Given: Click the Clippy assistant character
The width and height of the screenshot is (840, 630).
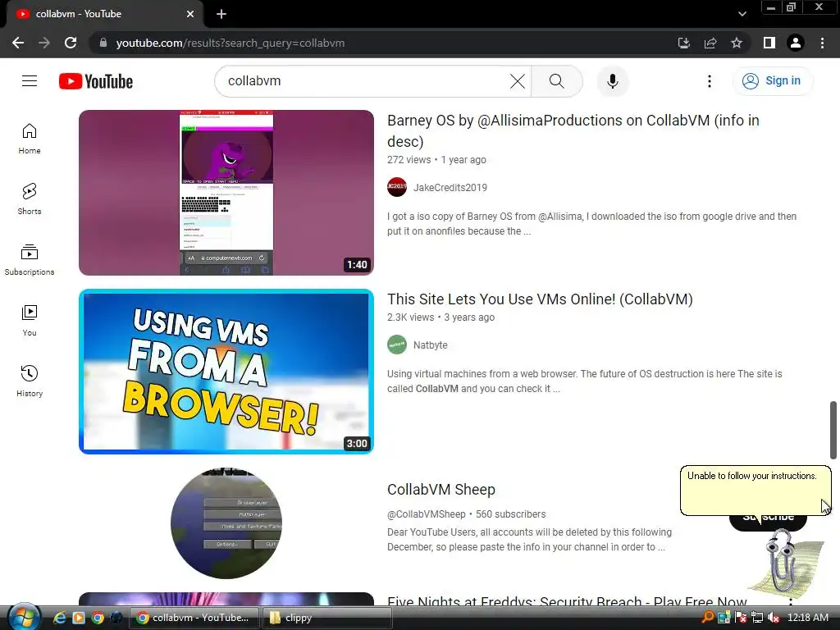Looking at the screenshot, I should [784, 563].
